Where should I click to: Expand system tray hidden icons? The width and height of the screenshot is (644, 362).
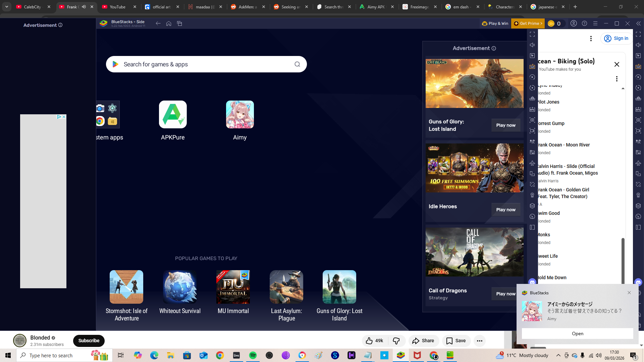(x=558, y=355)
